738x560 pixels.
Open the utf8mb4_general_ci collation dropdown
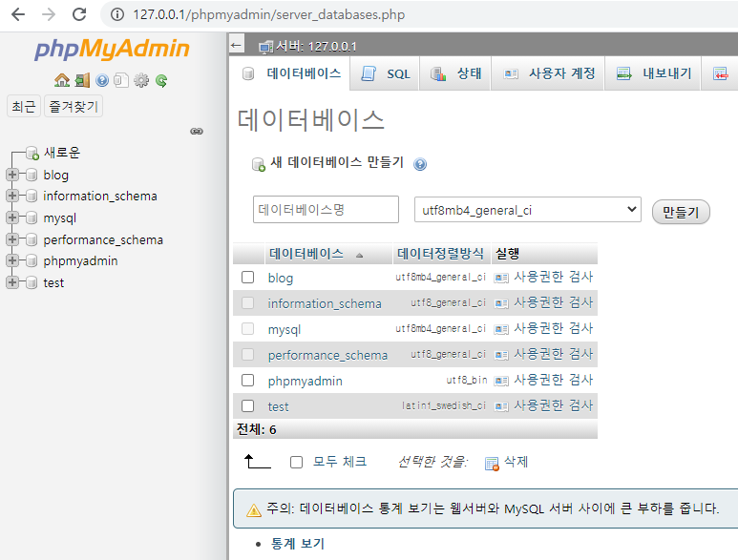pyautogui.click(x=528, y=210)
